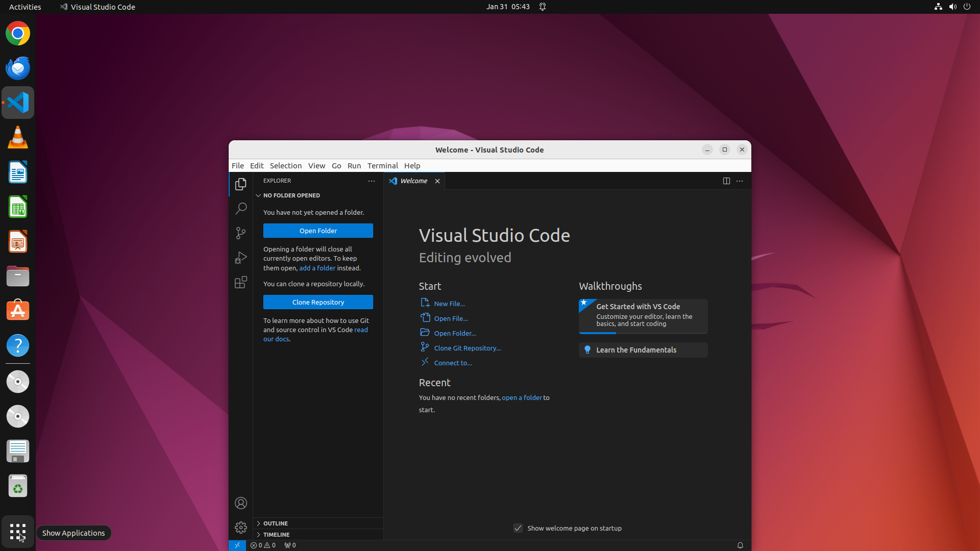Viewport: 980px width, 551px height.
Task: Open the status bar notifications bell
Action: point(740,545)
